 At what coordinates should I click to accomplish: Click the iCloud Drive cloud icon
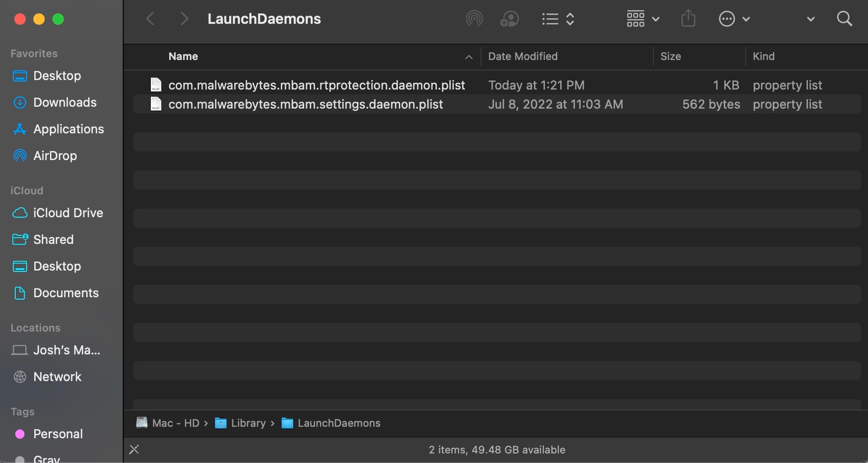click(x=20, y=213)
